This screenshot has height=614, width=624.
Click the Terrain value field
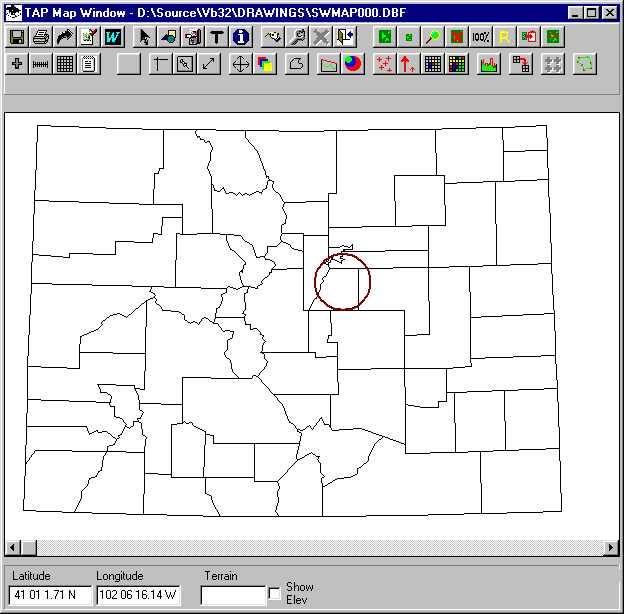tap(233, 595)
